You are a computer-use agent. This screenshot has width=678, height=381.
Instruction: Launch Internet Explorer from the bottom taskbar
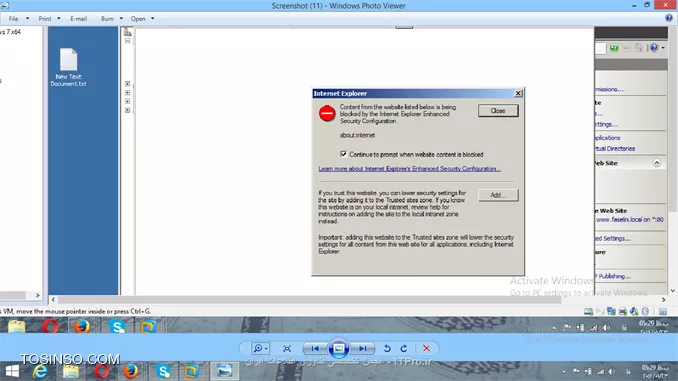click(40, 371)
